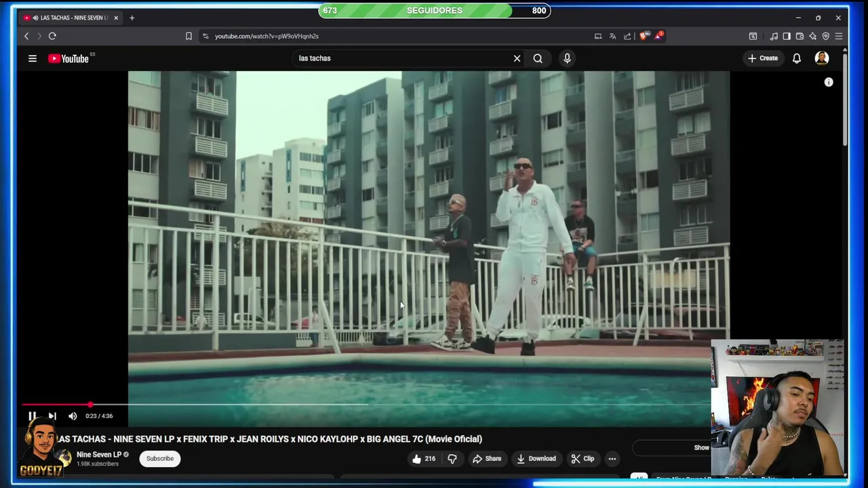The height and width of the screenshot is (488, 868).
Task: Open the music playlist toolbar icon
Action: pyautogui.click(x=774, y=36)
